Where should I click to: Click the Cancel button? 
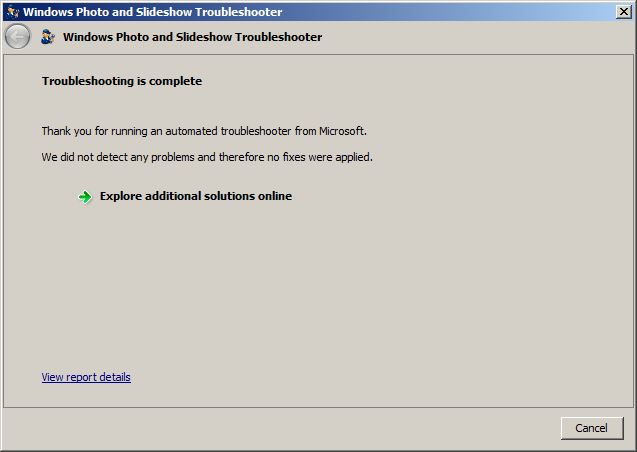tap(592, 428)
